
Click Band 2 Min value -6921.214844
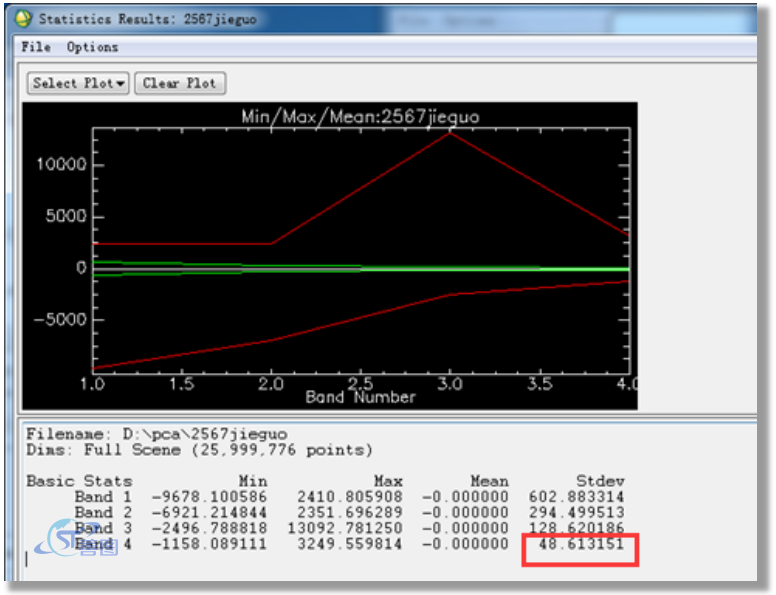[x=209, y=512]
